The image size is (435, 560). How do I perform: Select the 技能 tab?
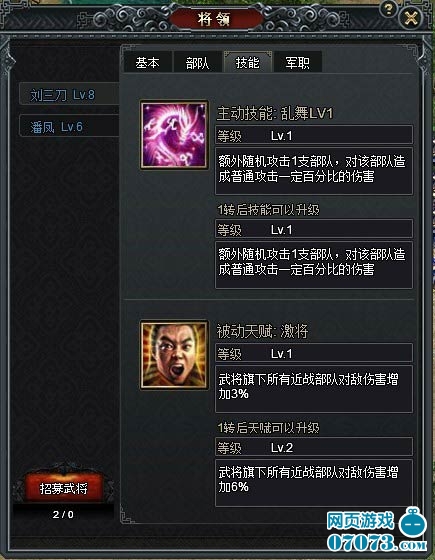tap(248, 62)
